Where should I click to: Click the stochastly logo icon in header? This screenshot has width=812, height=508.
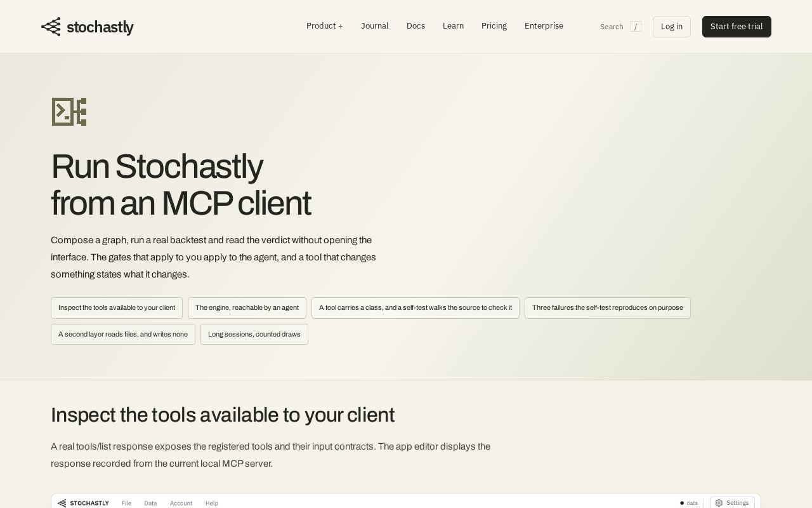coord(51,27)
